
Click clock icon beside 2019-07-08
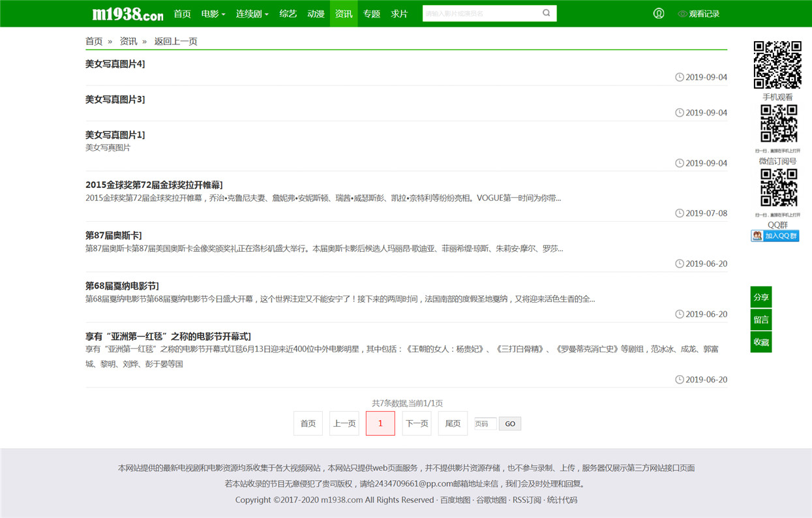pyautogui.click(x=680, y=213)
